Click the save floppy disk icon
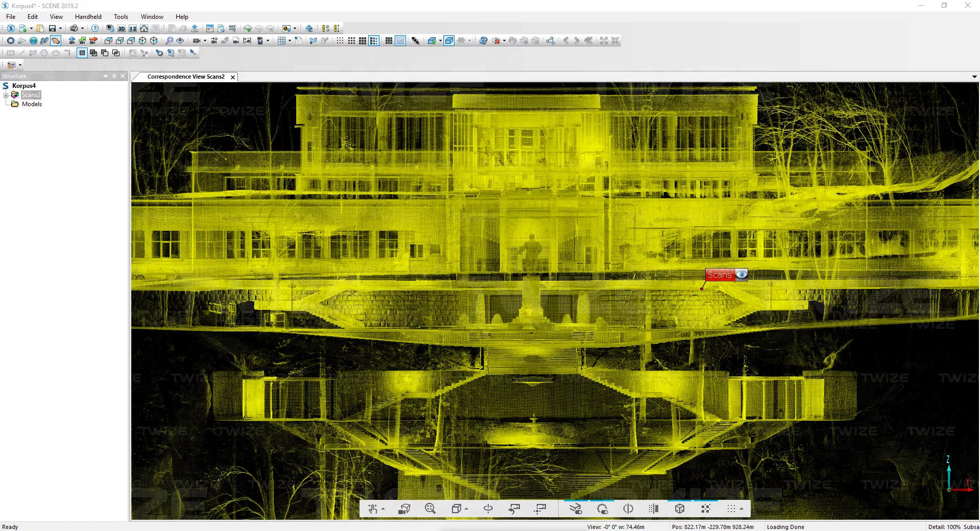 coord(52,29)
